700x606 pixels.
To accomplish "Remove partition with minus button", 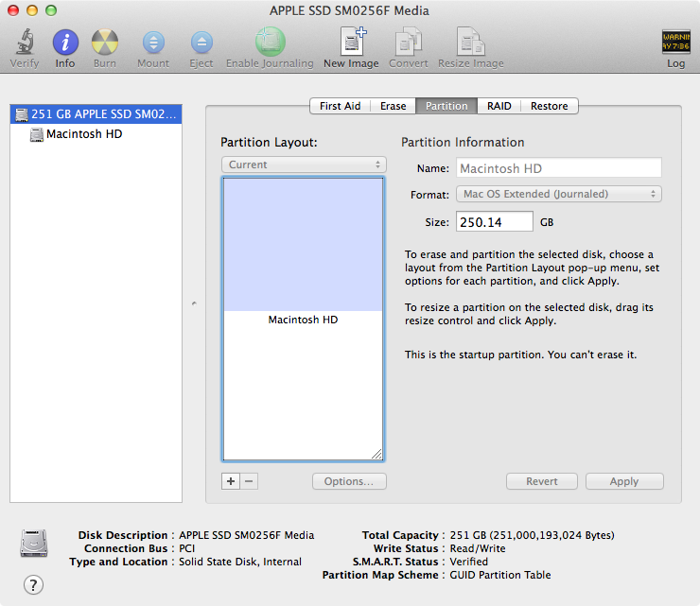I will [249, 481].
